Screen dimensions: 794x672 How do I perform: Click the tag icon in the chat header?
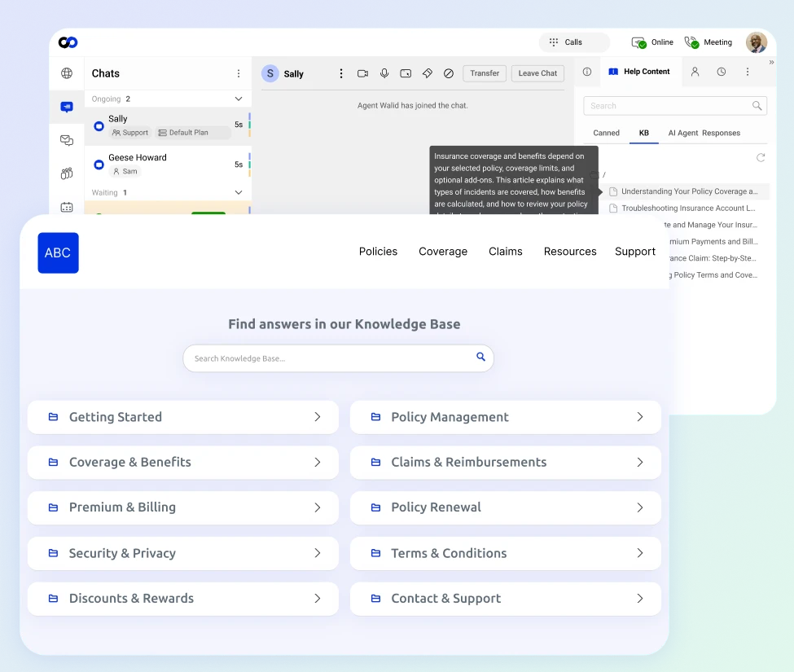pos(427,73)
